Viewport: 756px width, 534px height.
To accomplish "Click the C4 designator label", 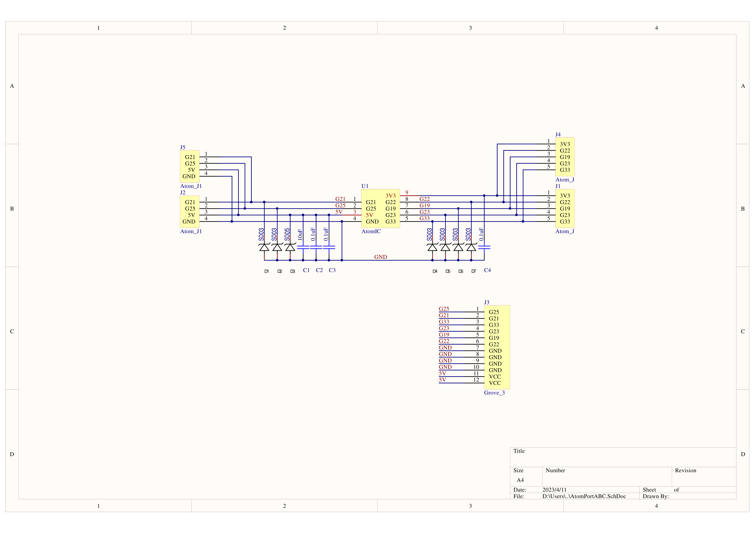I will point(487,270).
